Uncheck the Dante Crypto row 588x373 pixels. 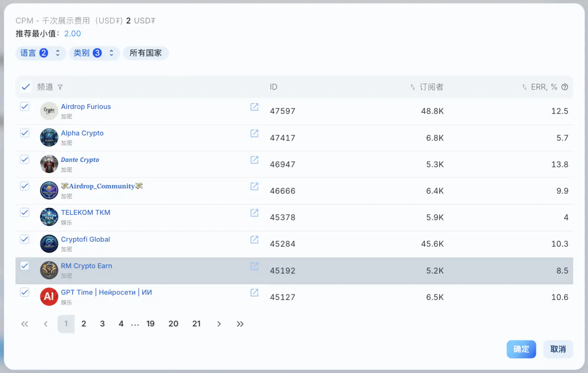tap(25, 160)
